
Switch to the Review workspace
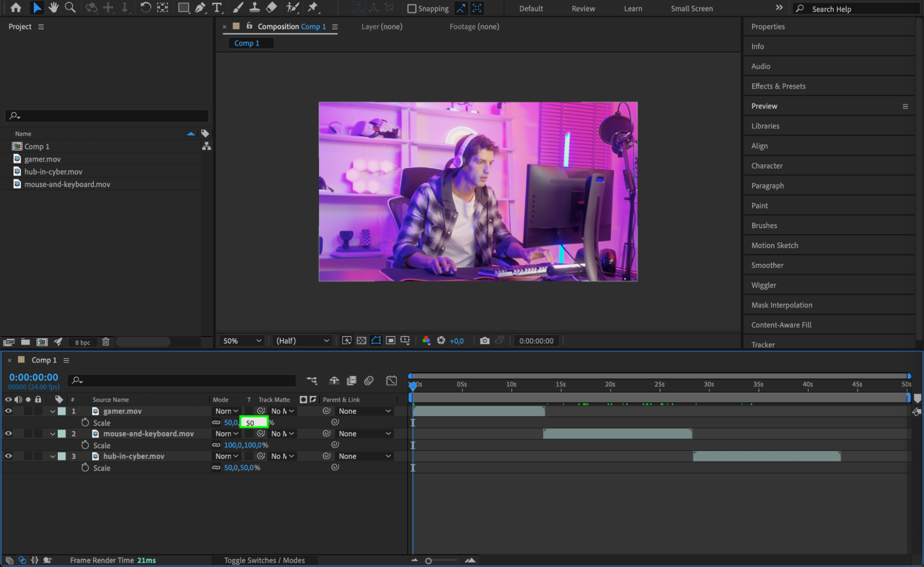coord(583,8)
